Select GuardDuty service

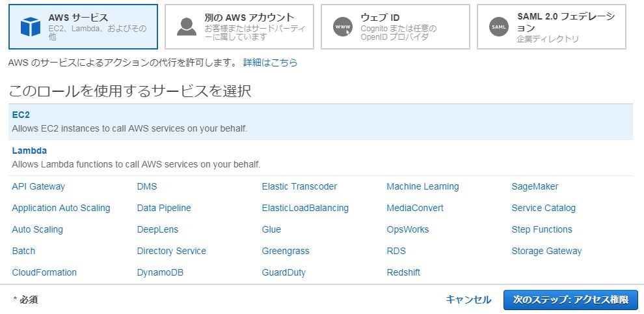[x=284, y=272]
